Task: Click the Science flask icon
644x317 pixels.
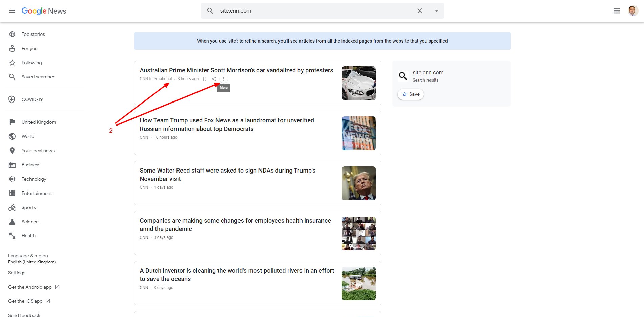Action: point(12,222)
